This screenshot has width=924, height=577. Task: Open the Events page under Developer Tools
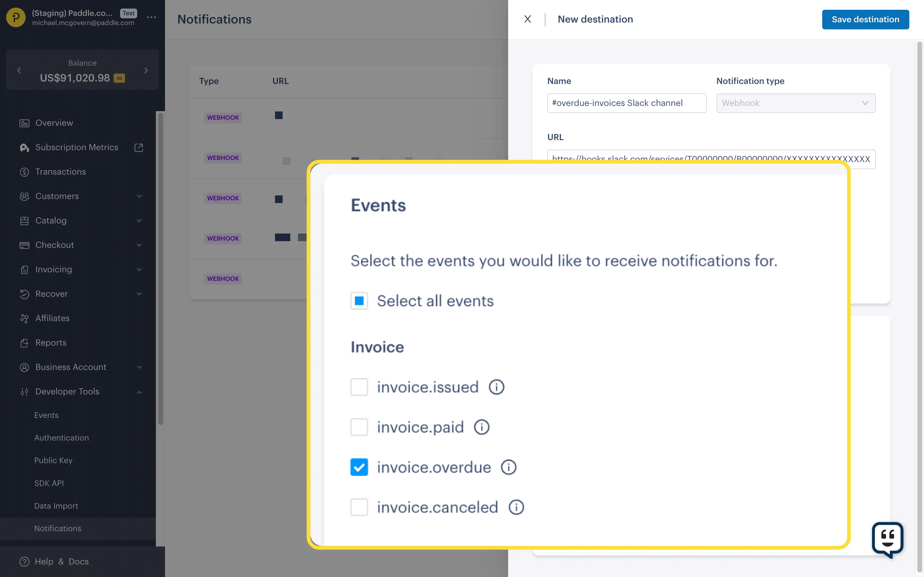[46, 415]
